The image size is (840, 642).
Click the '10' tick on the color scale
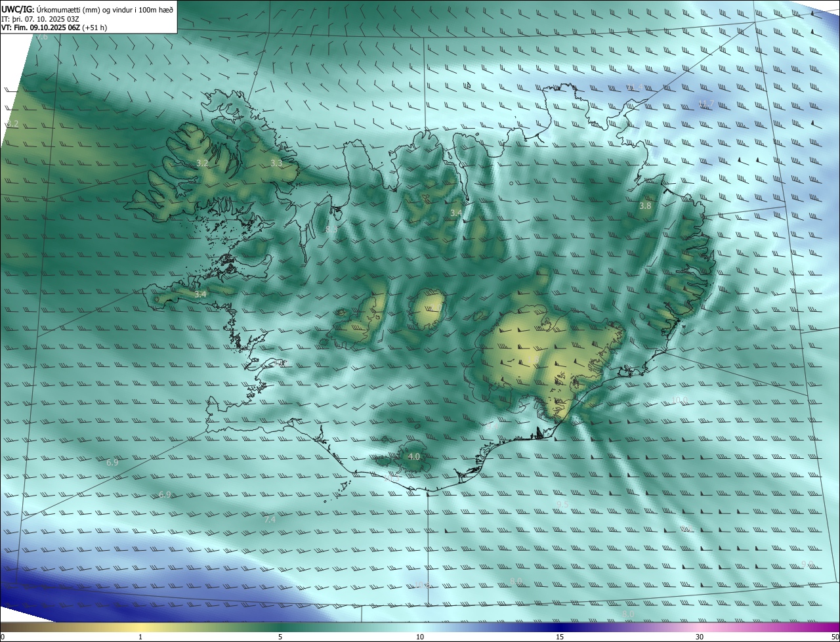coord(420,637)
